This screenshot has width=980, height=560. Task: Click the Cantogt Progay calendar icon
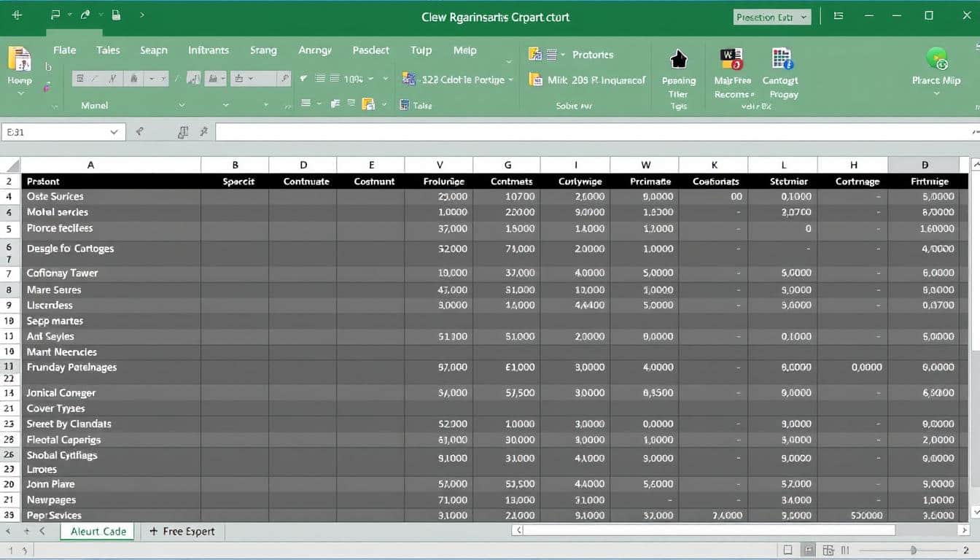[782, 59]
